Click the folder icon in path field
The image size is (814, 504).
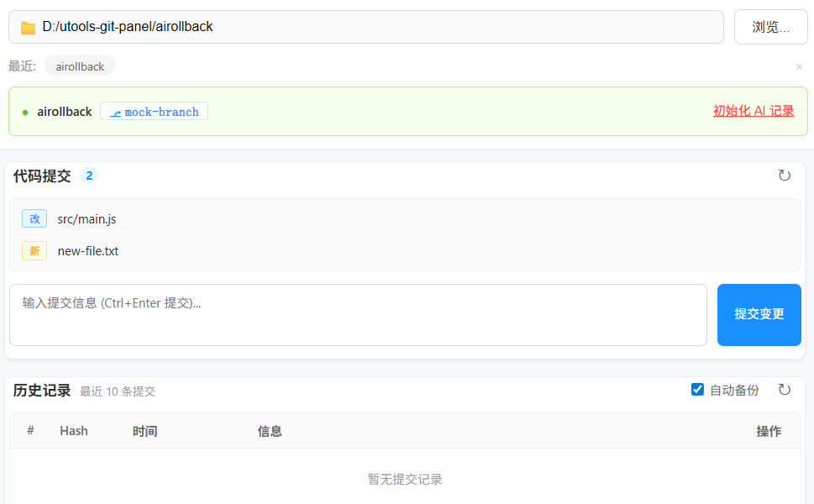point(28,28)
